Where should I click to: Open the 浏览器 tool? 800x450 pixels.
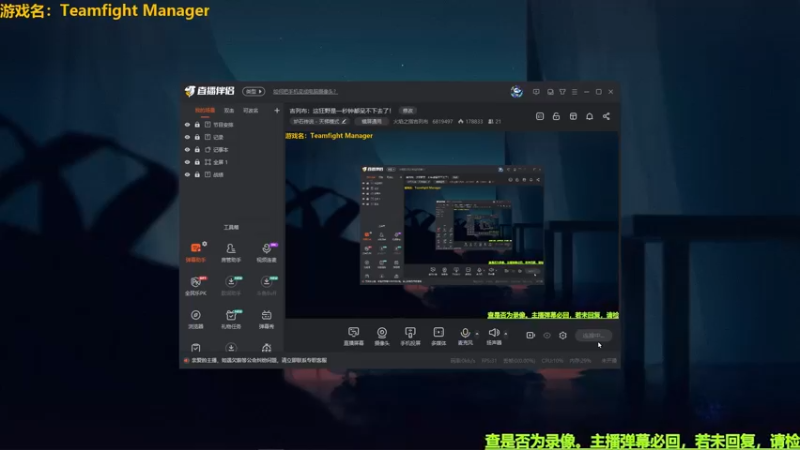click(195, 319)
